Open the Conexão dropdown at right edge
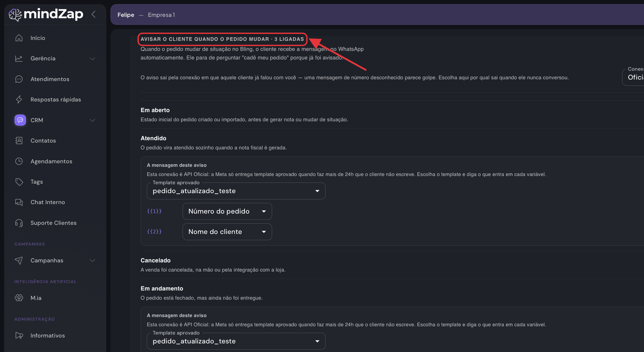 (633, 77)
